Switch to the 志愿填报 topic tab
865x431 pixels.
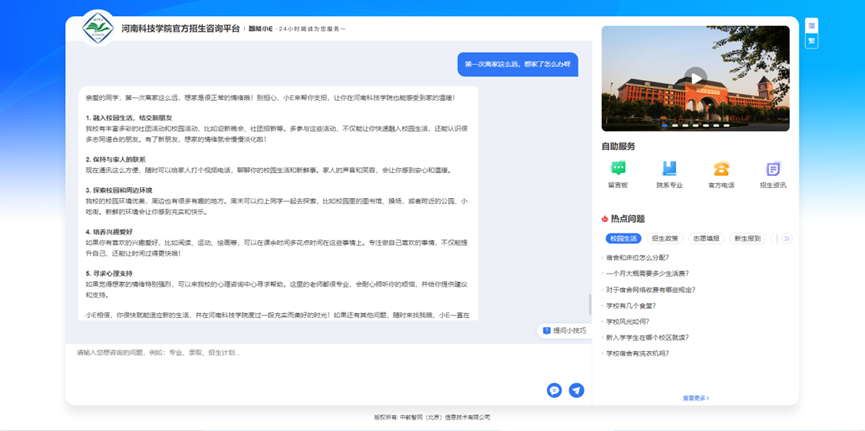coord(706,239)
